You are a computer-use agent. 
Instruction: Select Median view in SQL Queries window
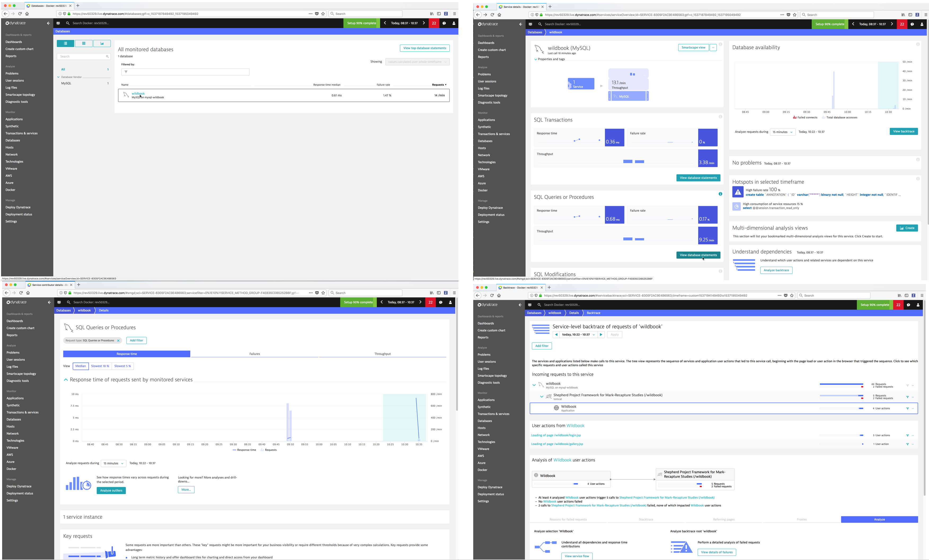pyautogui.click(x=80, y=366)
